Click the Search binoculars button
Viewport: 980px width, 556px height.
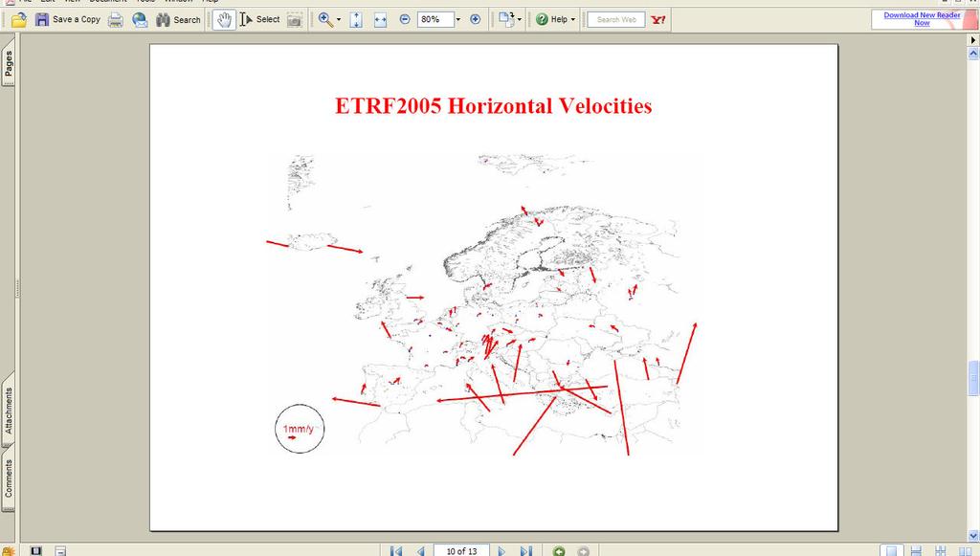pyautogui.click(x=178, y=20)
